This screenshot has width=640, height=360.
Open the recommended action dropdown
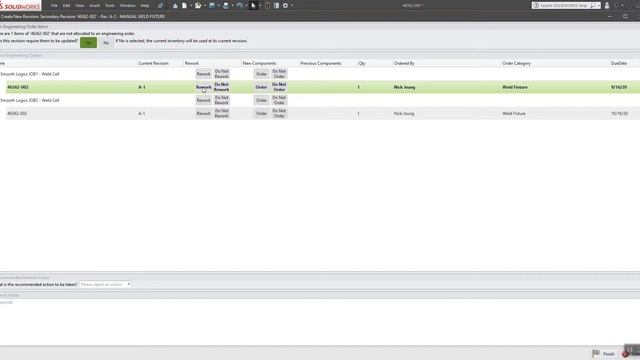(x=105, y=284)
